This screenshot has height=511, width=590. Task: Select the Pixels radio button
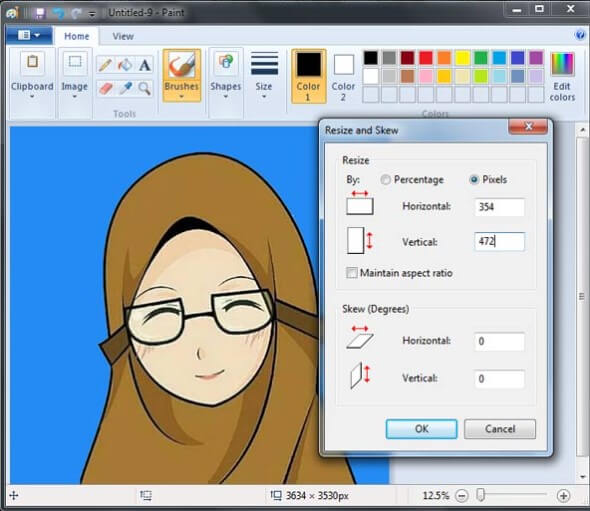pos(474,180)
